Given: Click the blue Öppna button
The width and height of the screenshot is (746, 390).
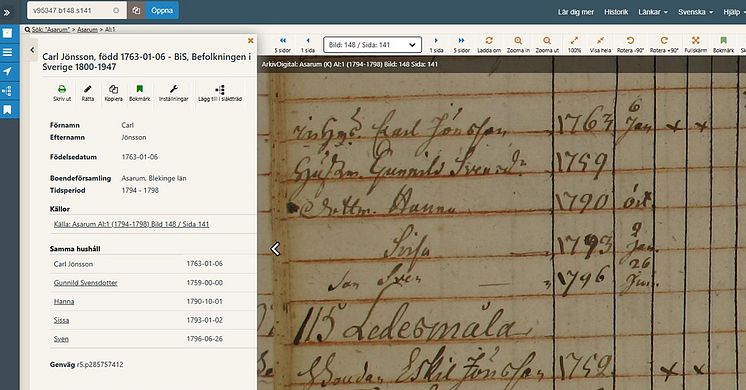Looking at the screenshot, I should [162, 10].
